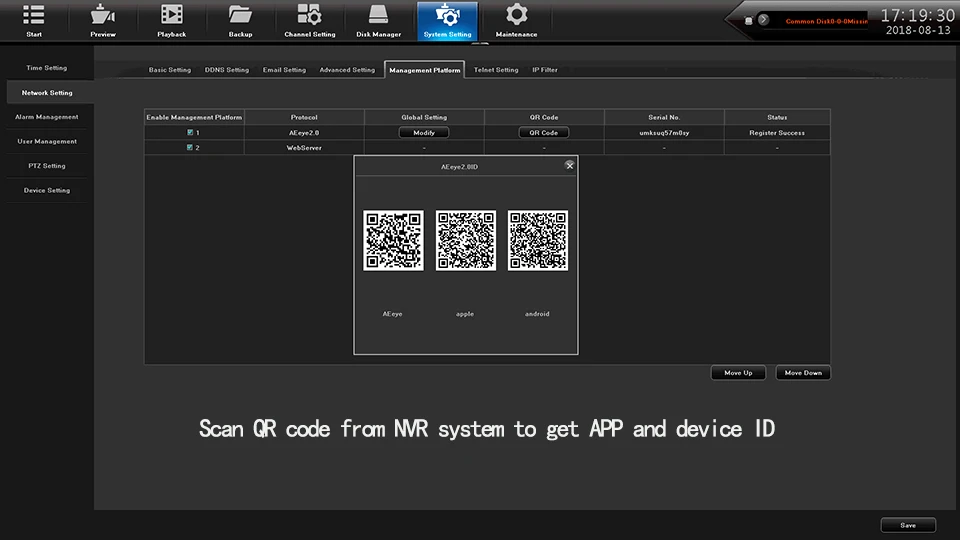This screenshot has height=540, width=960.
Task: Click the Save button
Action: [x=908, y=525]
